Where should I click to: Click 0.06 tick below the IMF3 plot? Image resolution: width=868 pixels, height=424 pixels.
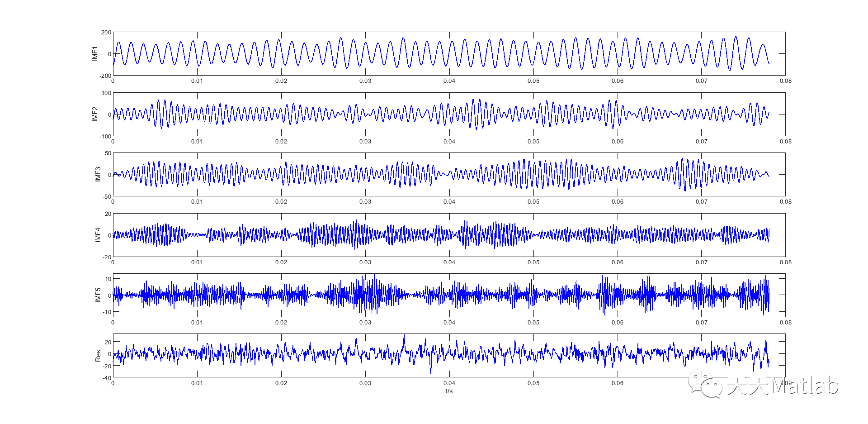(x=618, y=202)
